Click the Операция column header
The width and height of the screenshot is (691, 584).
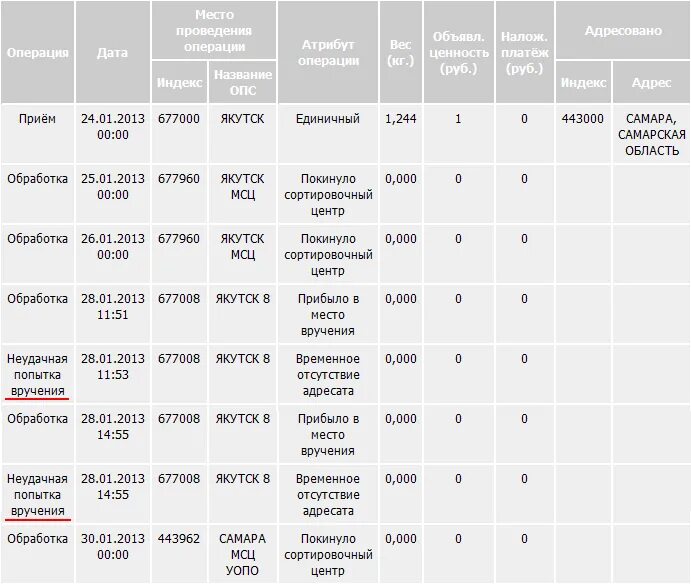point(37,52)
